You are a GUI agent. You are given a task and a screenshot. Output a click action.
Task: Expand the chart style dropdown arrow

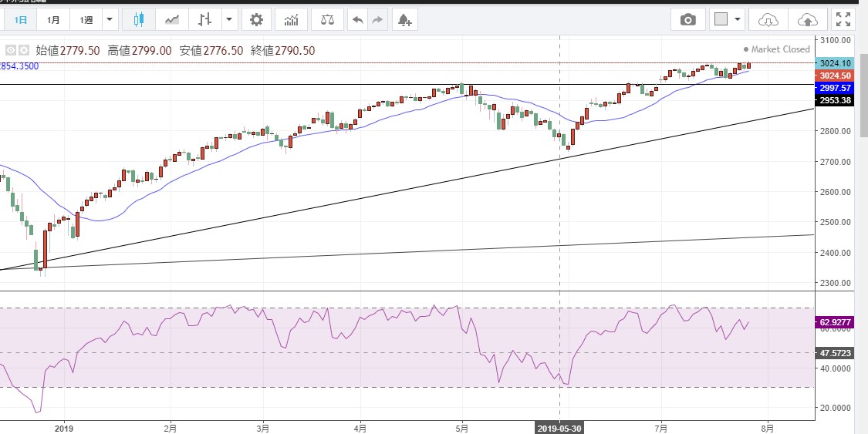pyautogui.click(x=230, y=20)
